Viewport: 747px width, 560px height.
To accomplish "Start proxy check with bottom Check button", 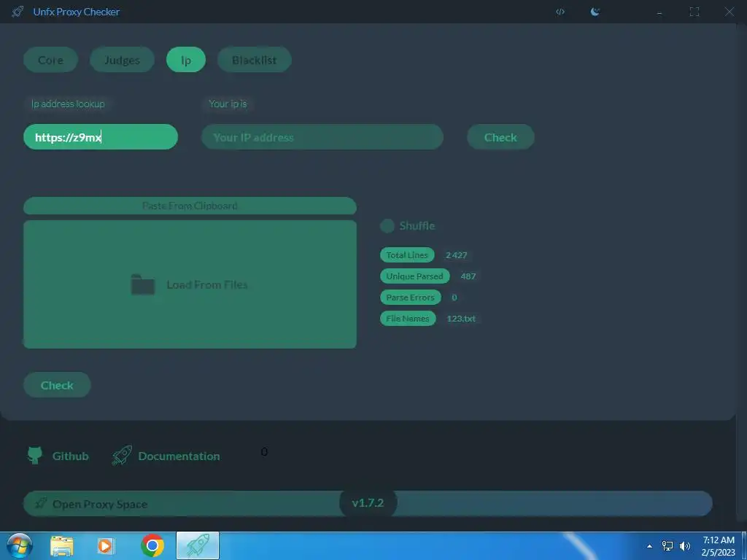I will tap(57, 385).
